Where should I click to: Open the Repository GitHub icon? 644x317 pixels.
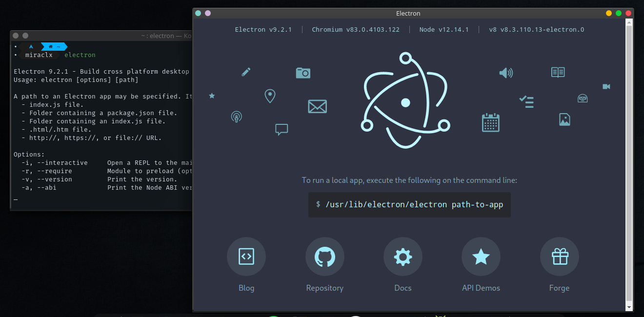click(x=325, y=257)
